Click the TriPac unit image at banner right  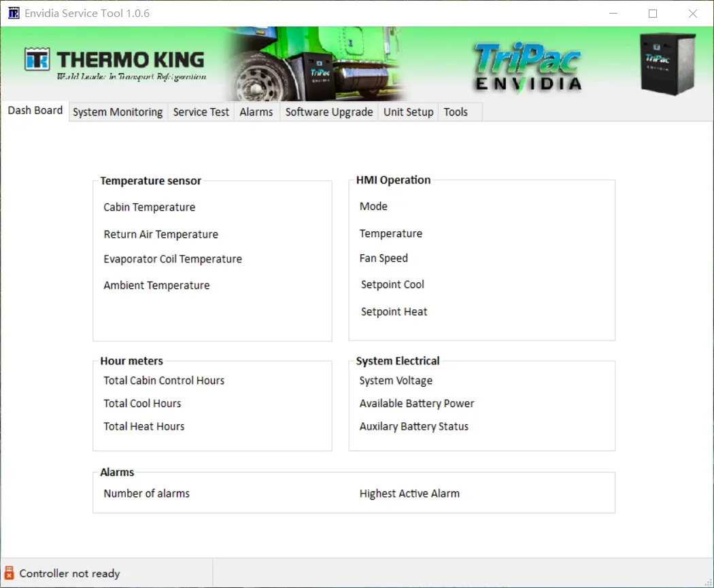(668, 64)
